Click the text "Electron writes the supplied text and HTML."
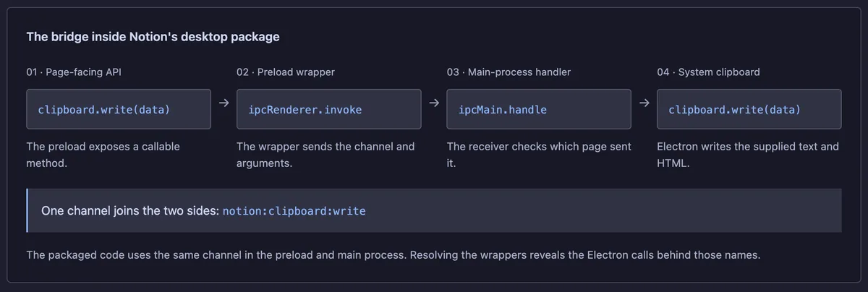Viewport: 868px width, 292px height. click(x=748, y=155)
